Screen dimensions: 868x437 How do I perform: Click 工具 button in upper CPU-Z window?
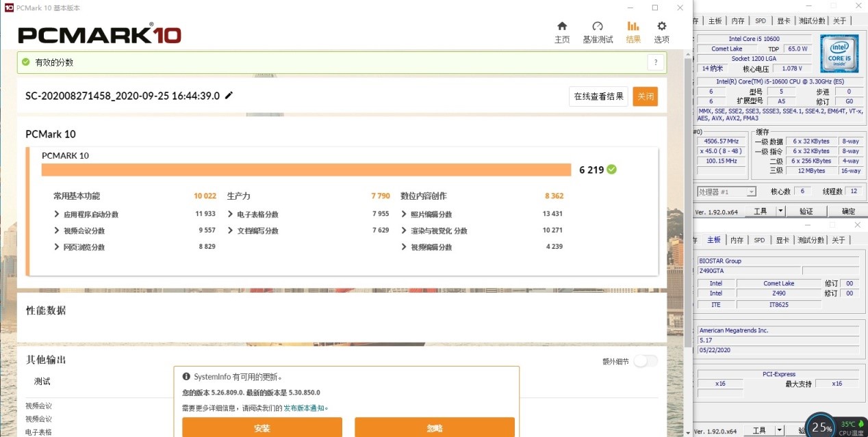coord(760,211)
